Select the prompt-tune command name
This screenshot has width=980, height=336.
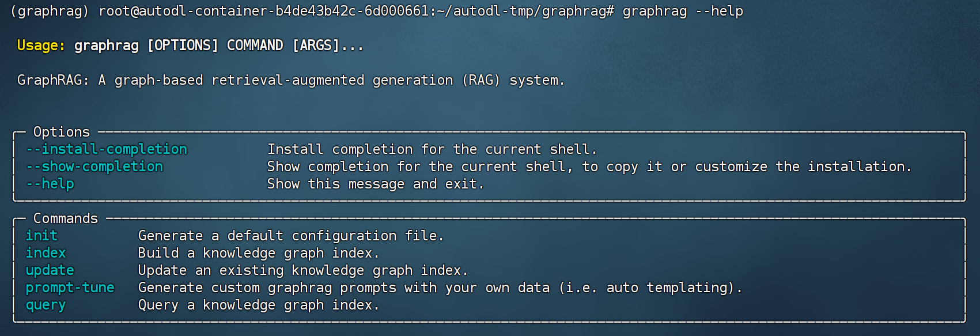[x=70, y=288]
